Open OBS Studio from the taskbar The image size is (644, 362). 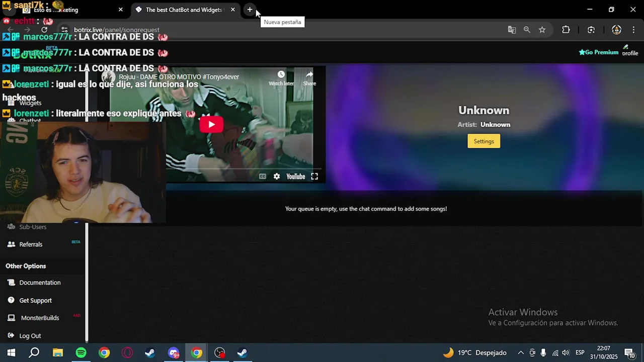coord(220,353)
